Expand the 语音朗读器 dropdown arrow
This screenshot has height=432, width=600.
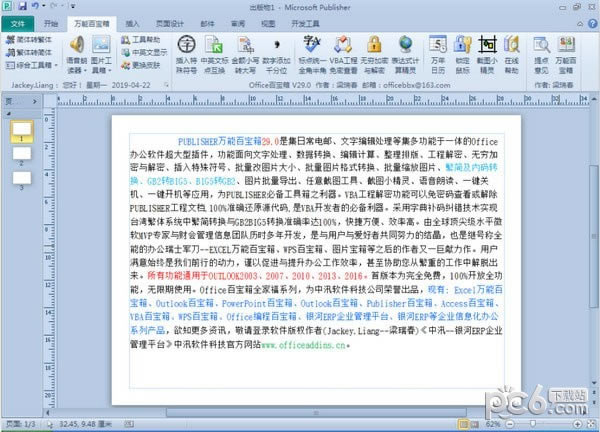85,71
